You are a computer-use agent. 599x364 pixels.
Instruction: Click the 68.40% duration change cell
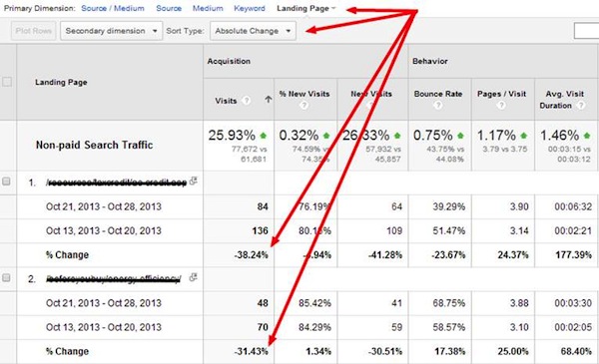[x=576, y=351]
